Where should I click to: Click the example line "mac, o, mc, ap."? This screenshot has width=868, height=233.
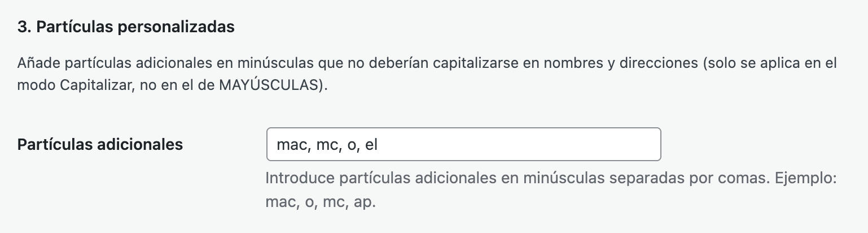point(320,202)
